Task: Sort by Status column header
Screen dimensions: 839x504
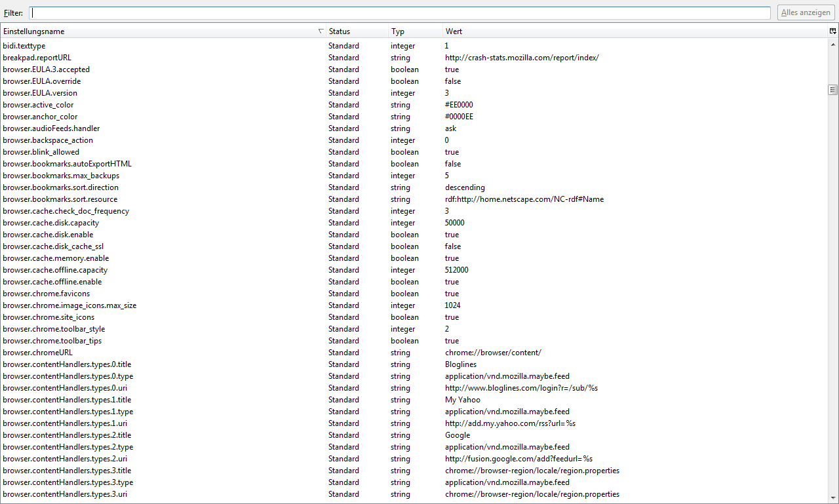Action: click(x=357, y=31)
